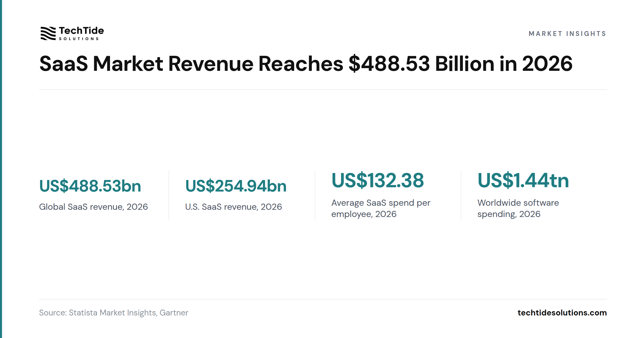Screen dimensions: 644x338
Task: Select the US$254.94bn figure
Action: [236, 186]
